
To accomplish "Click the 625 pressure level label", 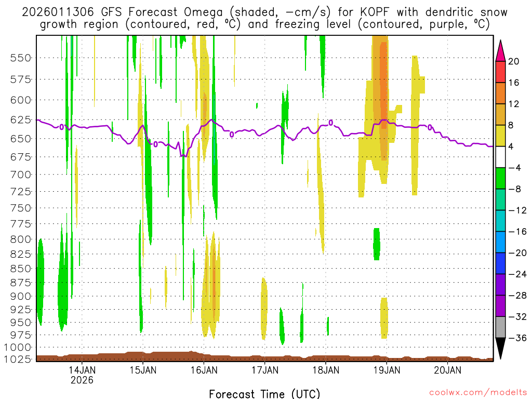I will (20, 120).
